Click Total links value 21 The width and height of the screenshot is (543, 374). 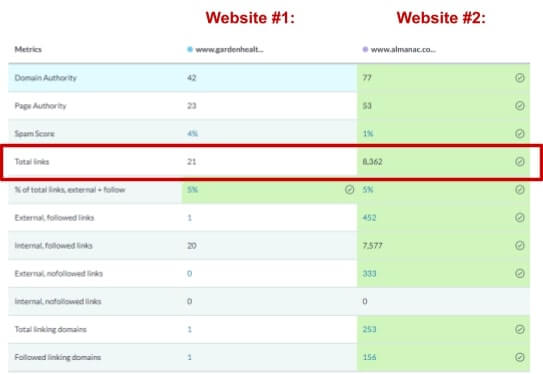click(192, 162)
